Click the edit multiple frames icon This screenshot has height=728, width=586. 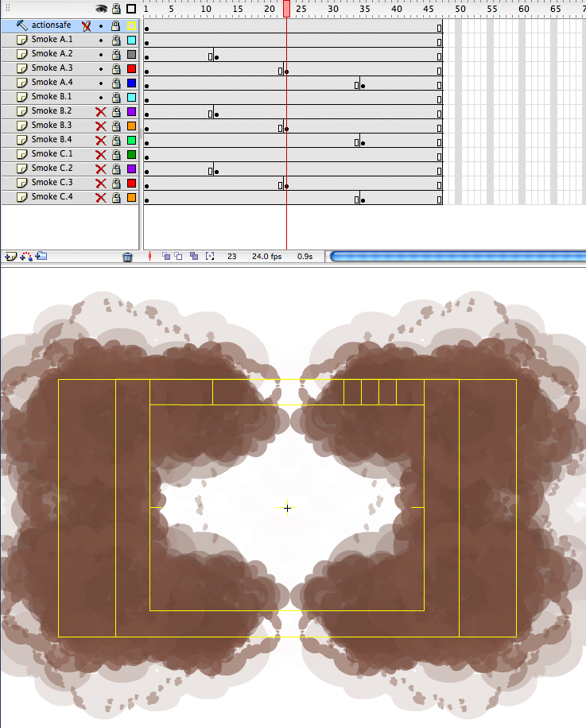(194, 256)
